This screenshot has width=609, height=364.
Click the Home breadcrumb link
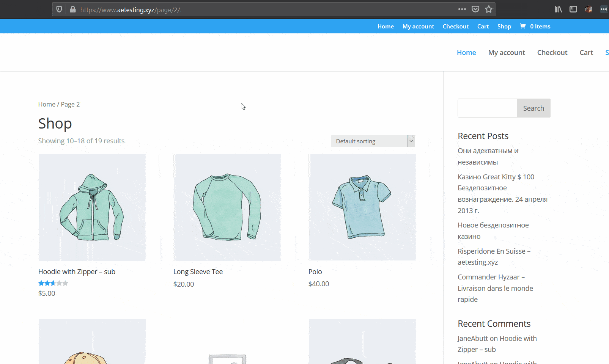[x=47, y=104]
